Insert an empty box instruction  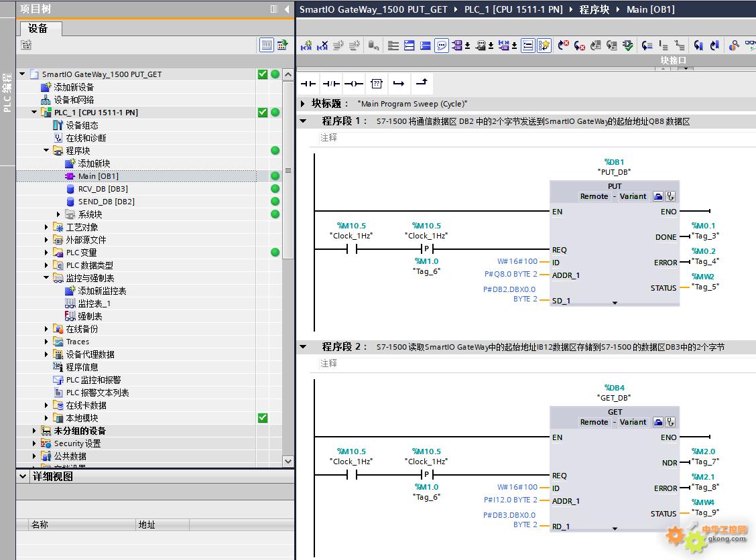[376, 84]
